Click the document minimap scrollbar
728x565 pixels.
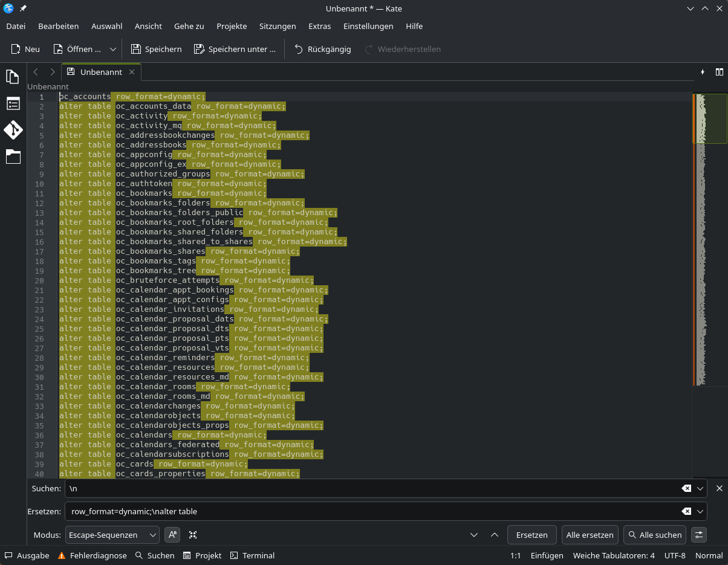click(701, 242)
